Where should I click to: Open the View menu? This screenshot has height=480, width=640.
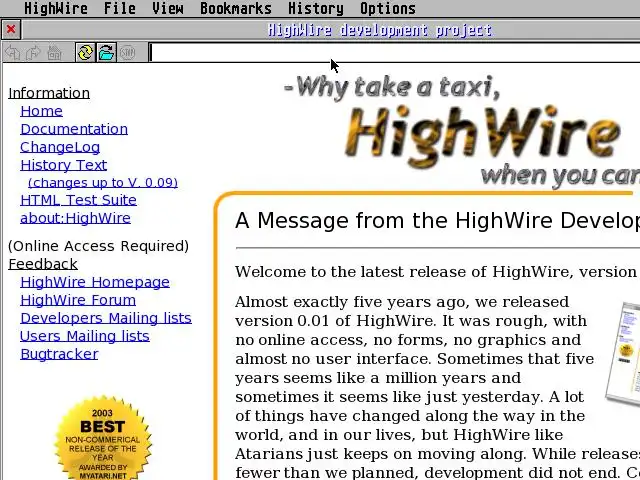[x=168, y=8]
